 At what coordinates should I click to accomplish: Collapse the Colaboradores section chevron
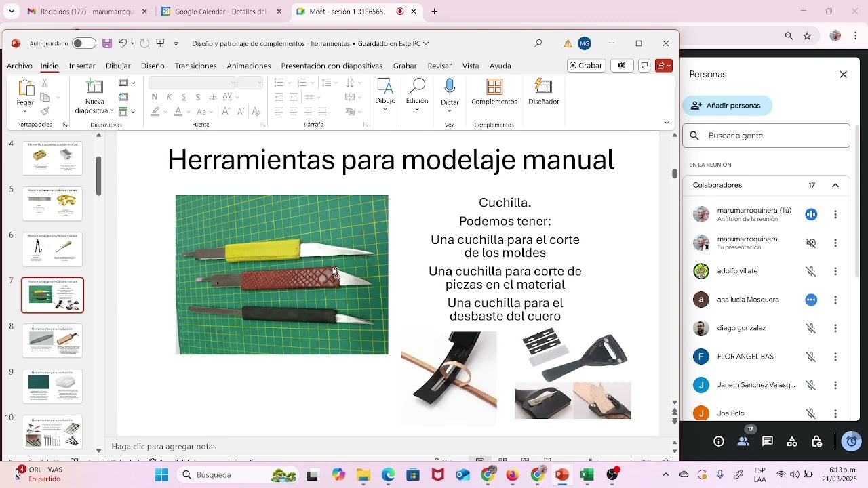835,185
